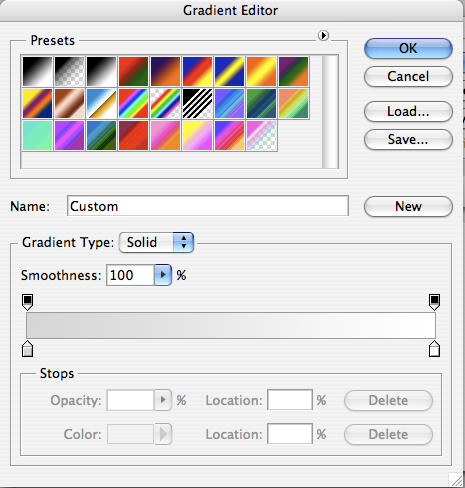Click the Delete button beside the color location field

(388, 434)
